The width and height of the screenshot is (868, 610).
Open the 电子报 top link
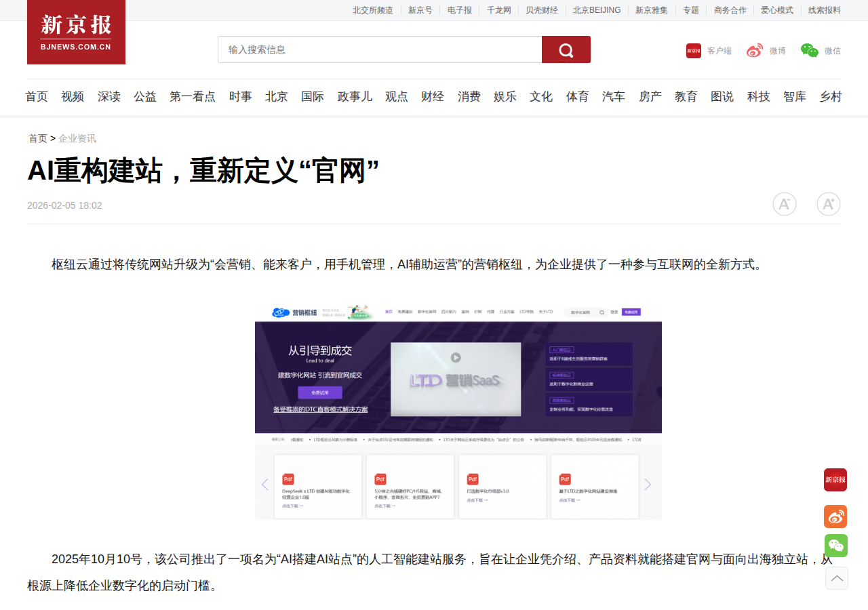click(x=460, y=10)
